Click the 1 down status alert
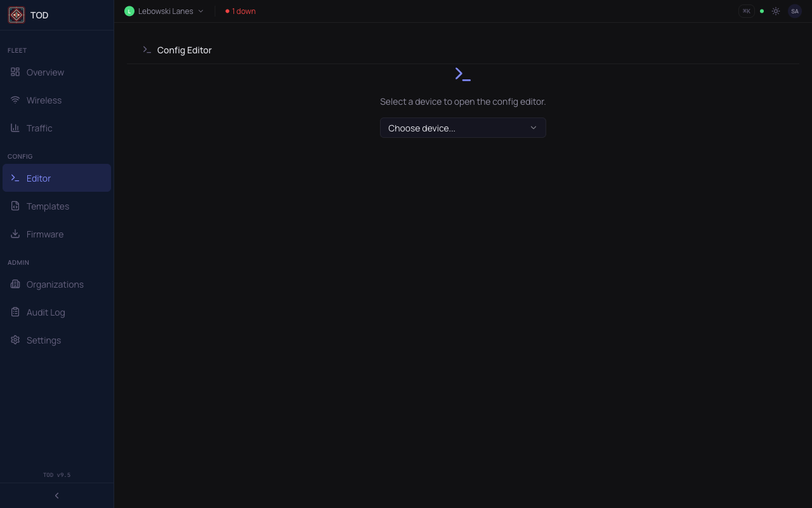This screenshot has width=812, height=508. click(x=240, y=11)
